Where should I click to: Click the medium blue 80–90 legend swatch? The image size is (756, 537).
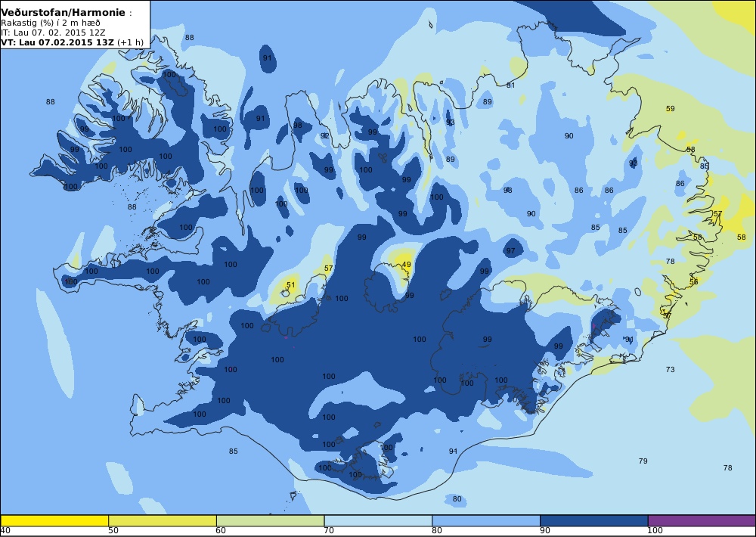coord(486,520)
